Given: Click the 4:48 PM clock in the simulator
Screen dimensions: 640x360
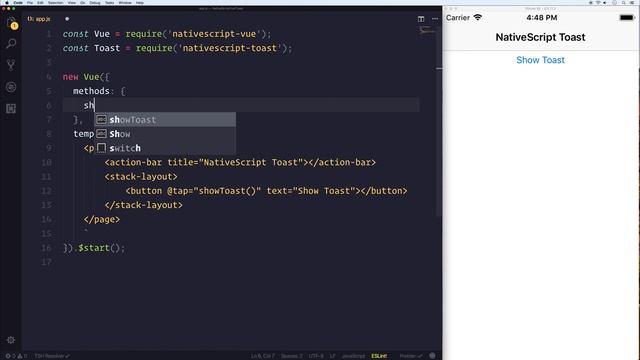Looking at the screenshot, I should tap(542, 18).
